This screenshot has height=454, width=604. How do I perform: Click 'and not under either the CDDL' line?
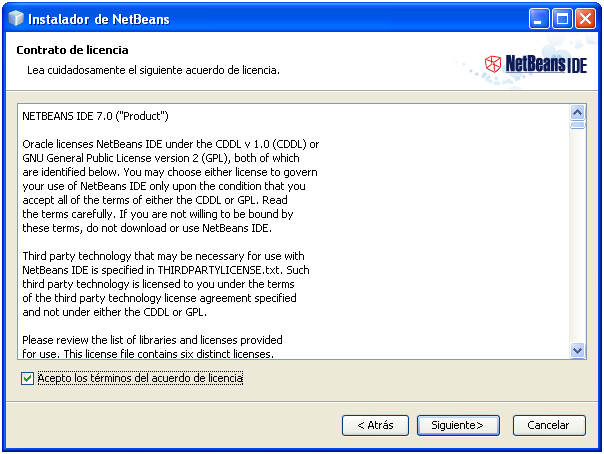[x=114, y=312]
